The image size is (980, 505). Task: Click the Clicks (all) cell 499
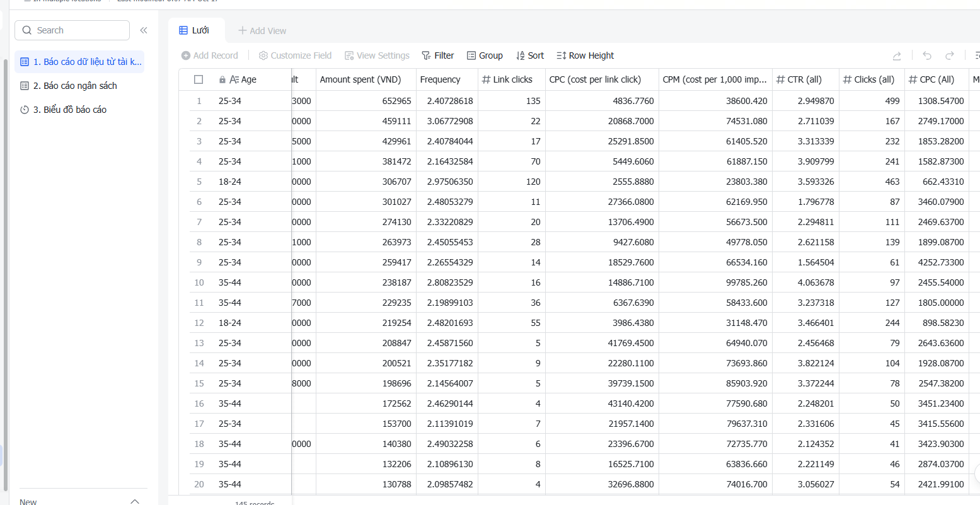[x=872, y=101]
